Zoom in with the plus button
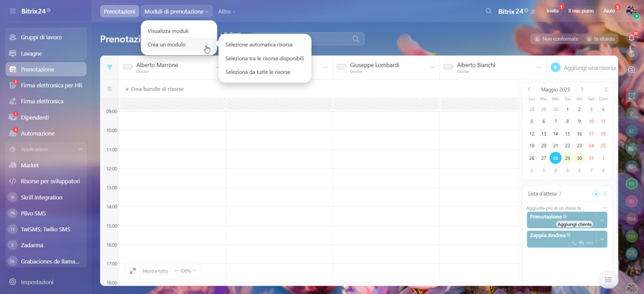Viewport: 644px width, 294px height. [195, 271]
